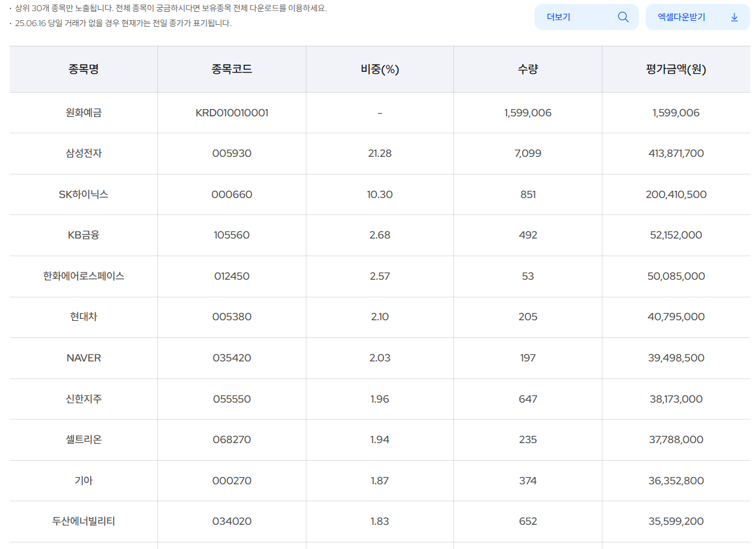Screen dimensions: 756x549
Task: Click weight value 1.94
Action: click(x=380, y=439)
